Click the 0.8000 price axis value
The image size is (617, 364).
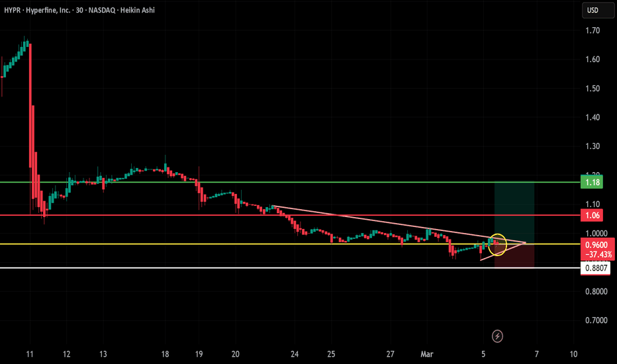tap(596, 292)
